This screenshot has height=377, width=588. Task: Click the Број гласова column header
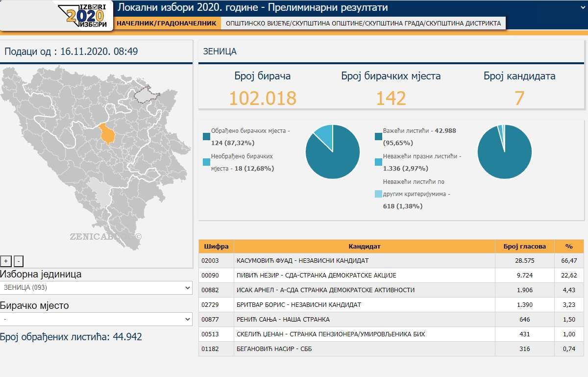pyautogui.click(x=524, y=246)
